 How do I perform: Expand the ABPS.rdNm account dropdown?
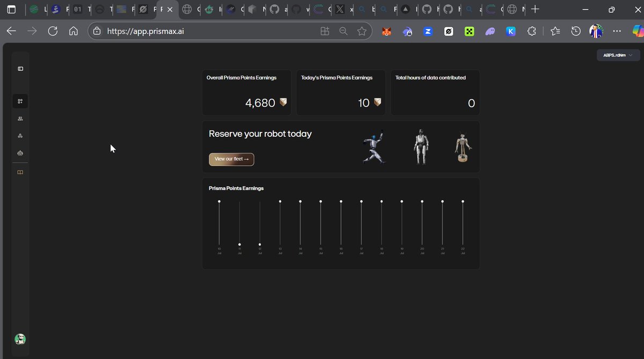pyautogui.click(x=618, y=55)
